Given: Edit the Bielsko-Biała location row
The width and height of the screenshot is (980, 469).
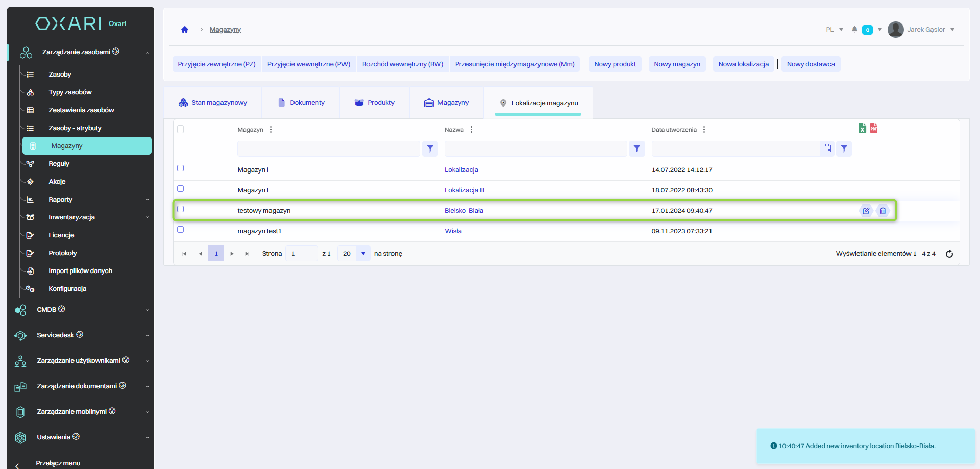Looking at the screenshot, I should [866, 211].
